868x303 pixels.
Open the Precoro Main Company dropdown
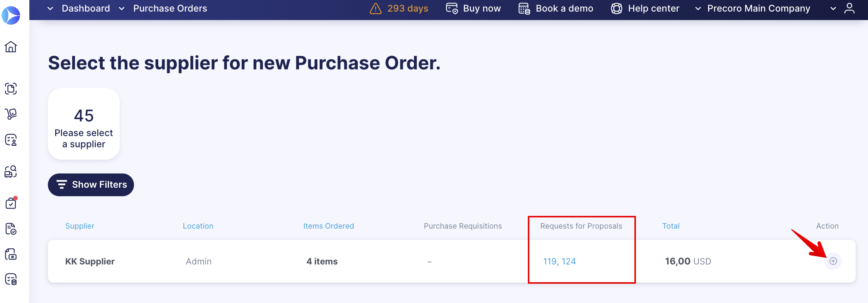point(758,8)
